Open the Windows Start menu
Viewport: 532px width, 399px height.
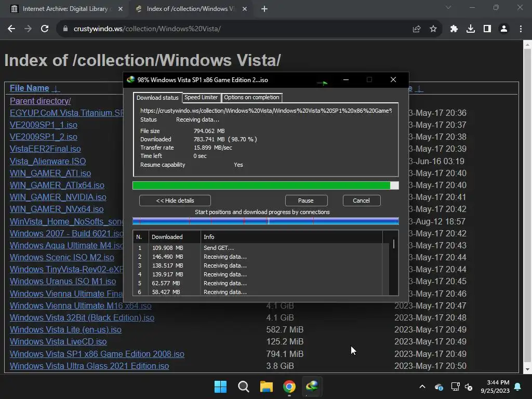[220, 387]
